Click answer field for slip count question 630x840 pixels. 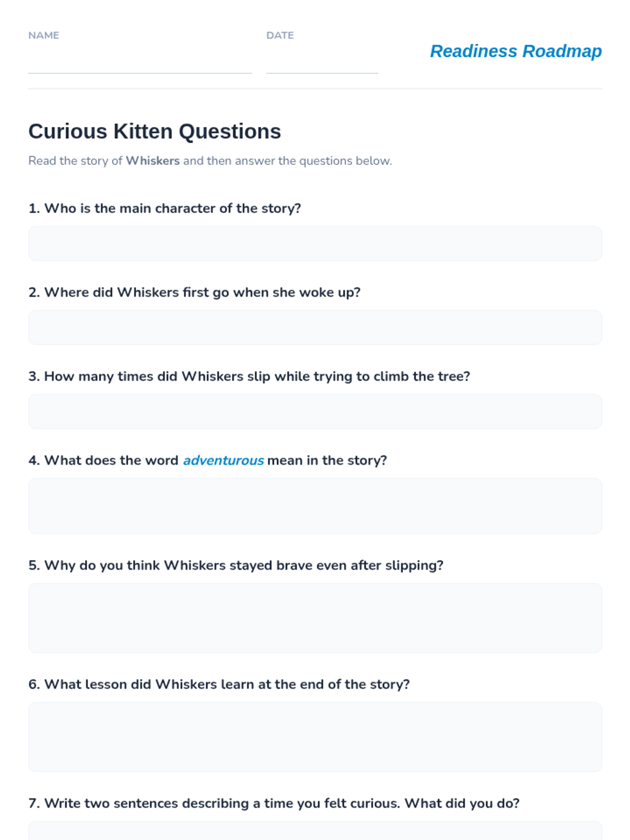[315, 412]
